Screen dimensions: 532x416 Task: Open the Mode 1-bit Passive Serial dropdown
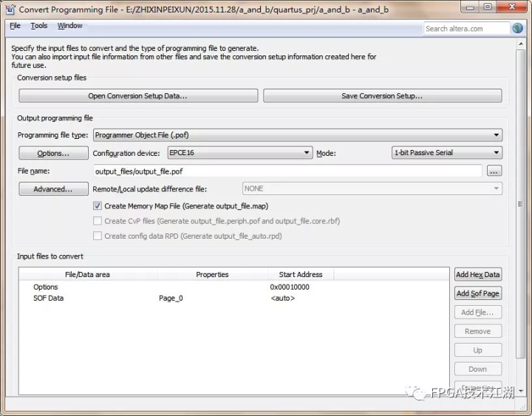pos(447,153)
